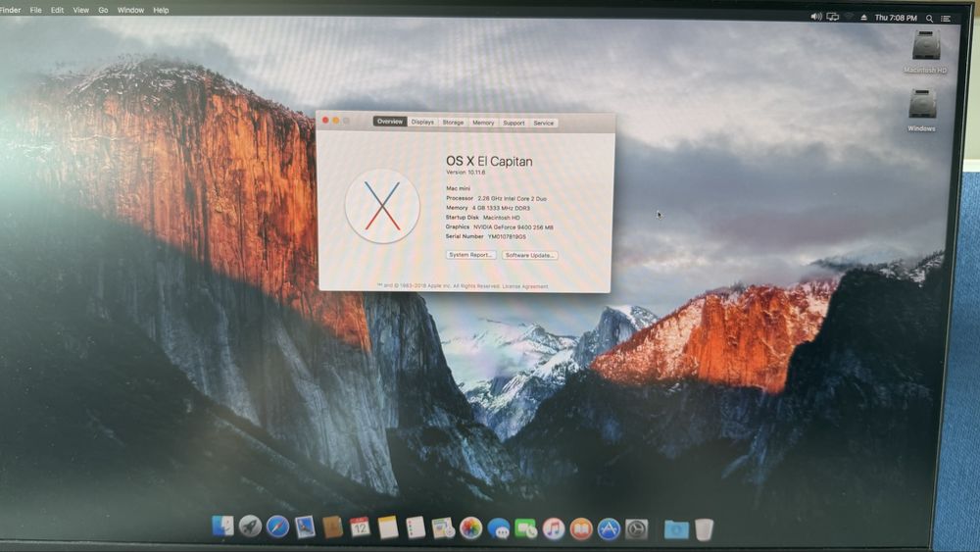
Task: Open Contacts brown book in Dock
Action: tap(332, 527)
